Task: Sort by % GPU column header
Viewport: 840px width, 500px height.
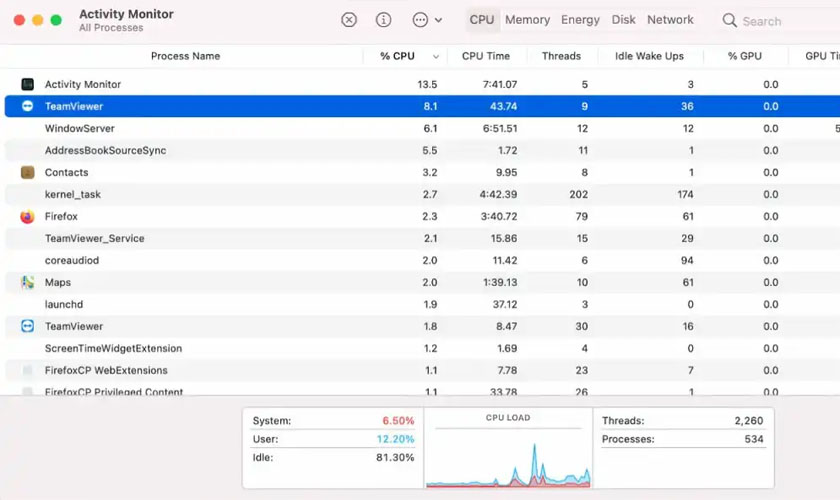Action: (x=745, y=56)
